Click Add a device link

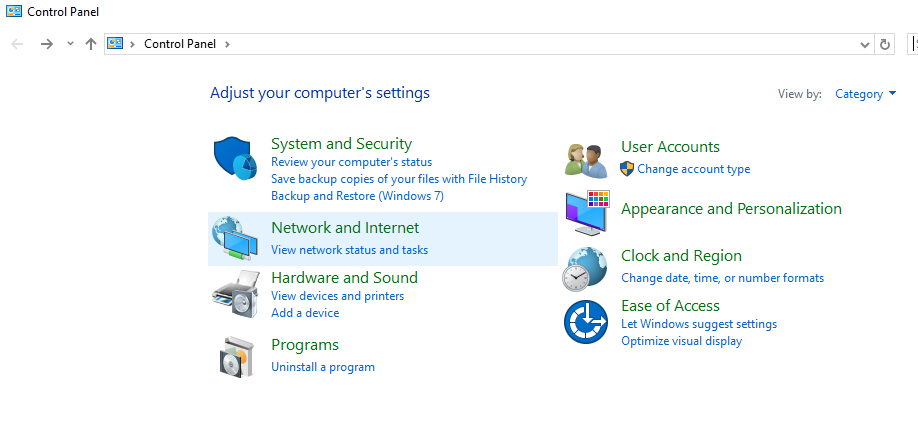[305, 313]
